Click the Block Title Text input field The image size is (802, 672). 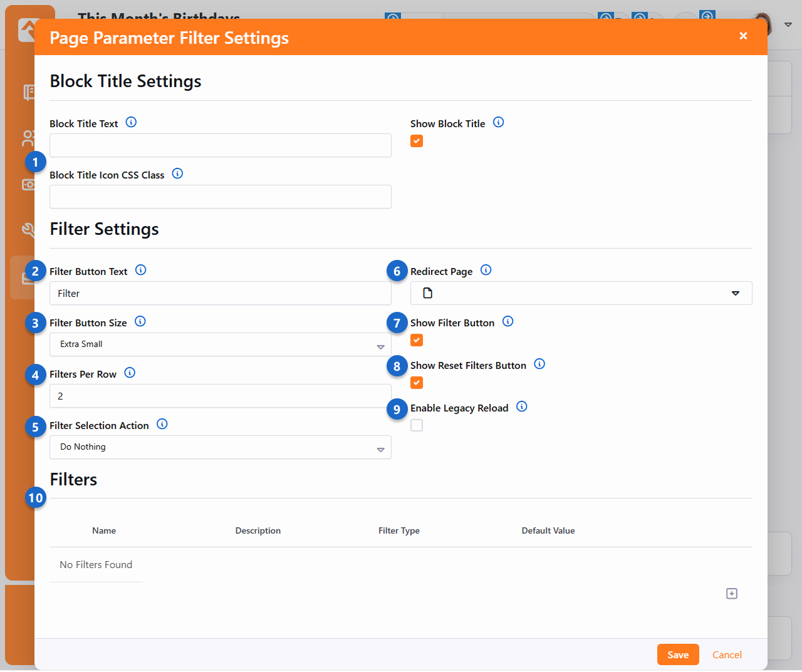tap(220, 145)
